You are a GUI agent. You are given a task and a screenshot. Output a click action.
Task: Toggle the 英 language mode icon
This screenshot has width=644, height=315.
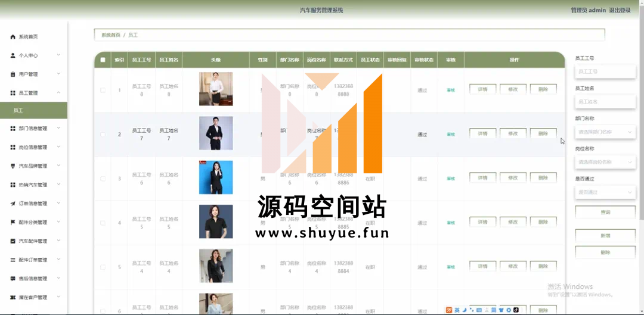(457, 310)
